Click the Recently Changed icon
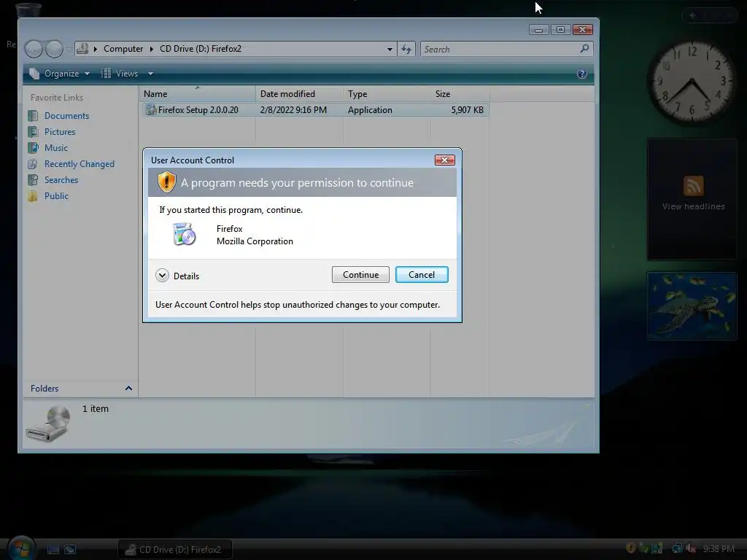 tap(33, 164)
